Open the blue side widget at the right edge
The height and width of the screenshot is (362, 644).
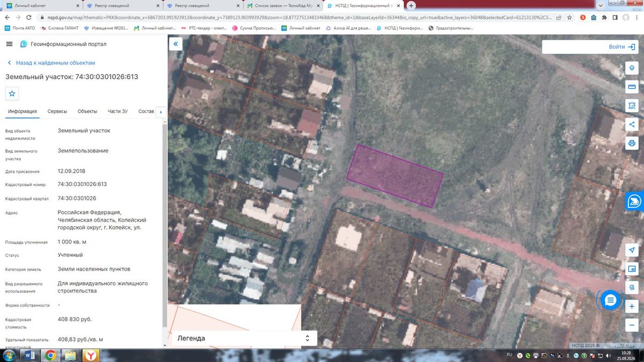(x=635, y=201)
